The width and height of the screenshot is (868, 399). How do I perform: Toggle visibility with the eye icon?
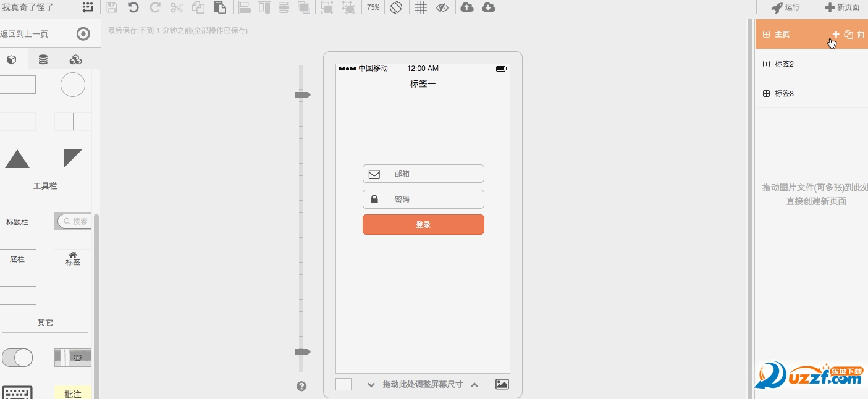(x=442, y=7)
